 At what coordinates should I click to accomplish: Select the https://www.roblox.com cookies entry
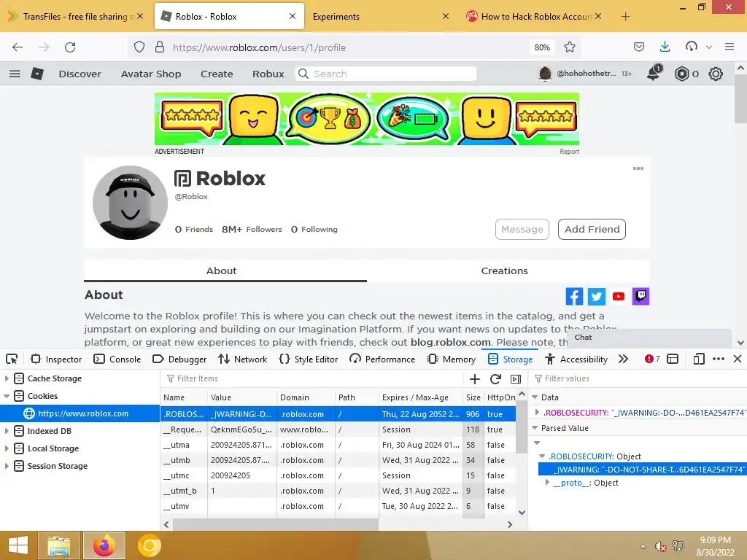[x=80, y=414]
